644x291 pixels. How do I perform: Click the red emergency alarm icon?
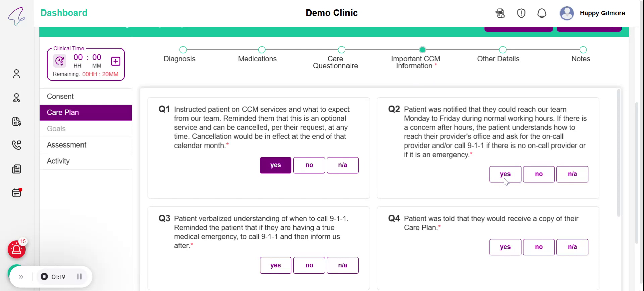tap(17, 250)
